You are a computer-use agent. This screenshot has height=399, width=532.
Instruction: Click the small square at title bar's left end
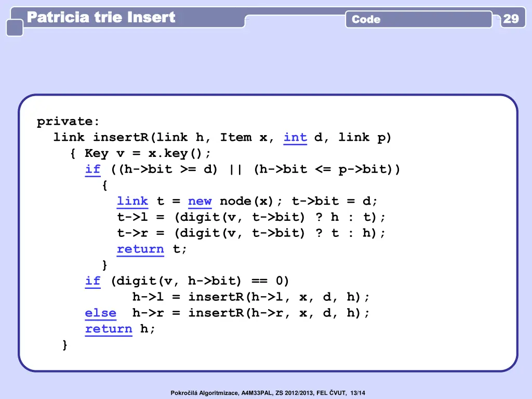(15, 28)
